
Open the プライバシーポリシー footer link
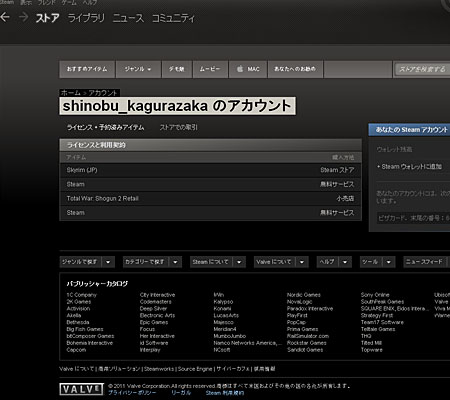tap(132, 393)
